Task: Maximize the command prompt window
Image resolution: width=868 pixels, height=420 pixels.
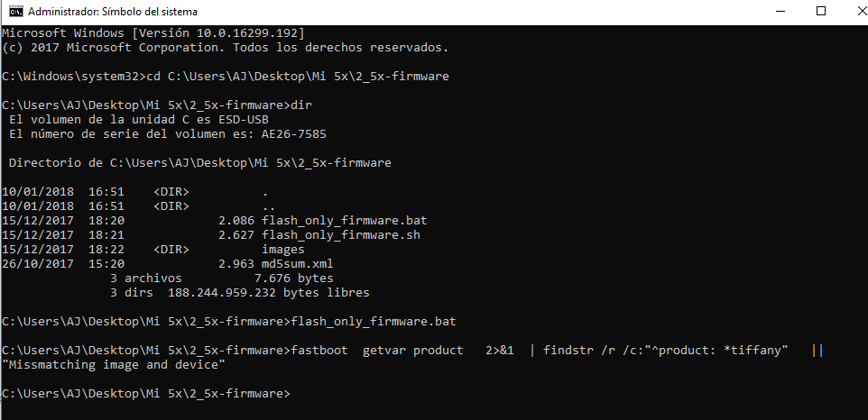Action: pos(821,12)
